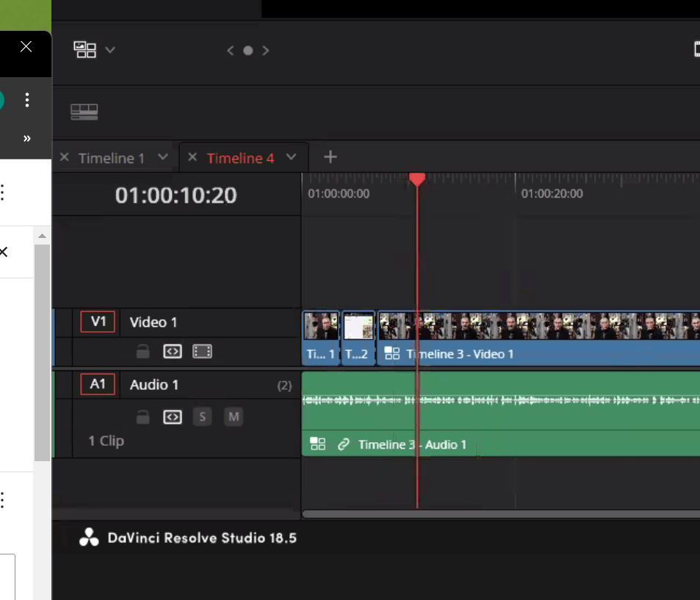The height and width of the screenshot is (600, 700).
Task: Lock the Audio 1 track
Action: 142,417
